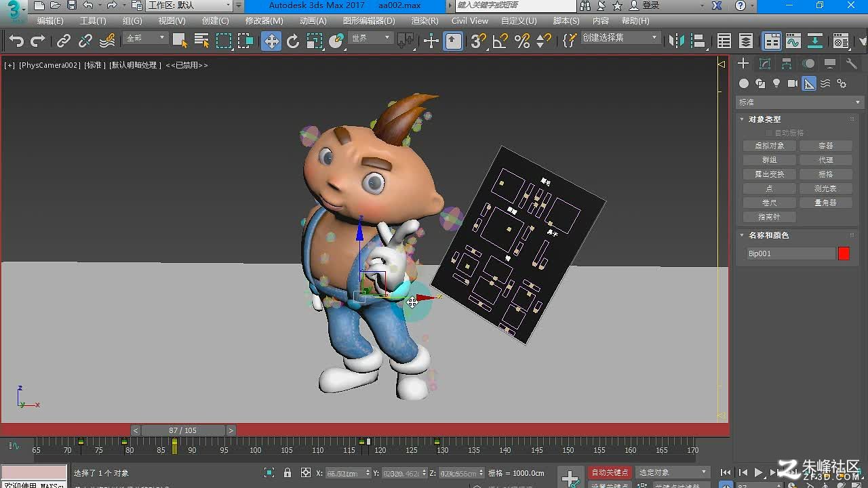This screenshot has height=488, width=868.
Task: Click the 87 / 105 time slider
Action: pos(183,430)
